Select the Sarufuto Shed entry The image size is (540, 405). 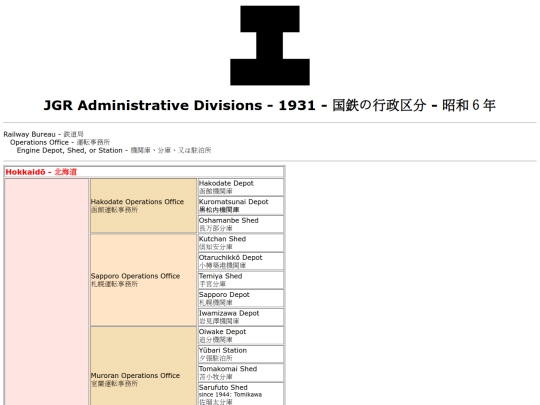[x=241, y=394]
